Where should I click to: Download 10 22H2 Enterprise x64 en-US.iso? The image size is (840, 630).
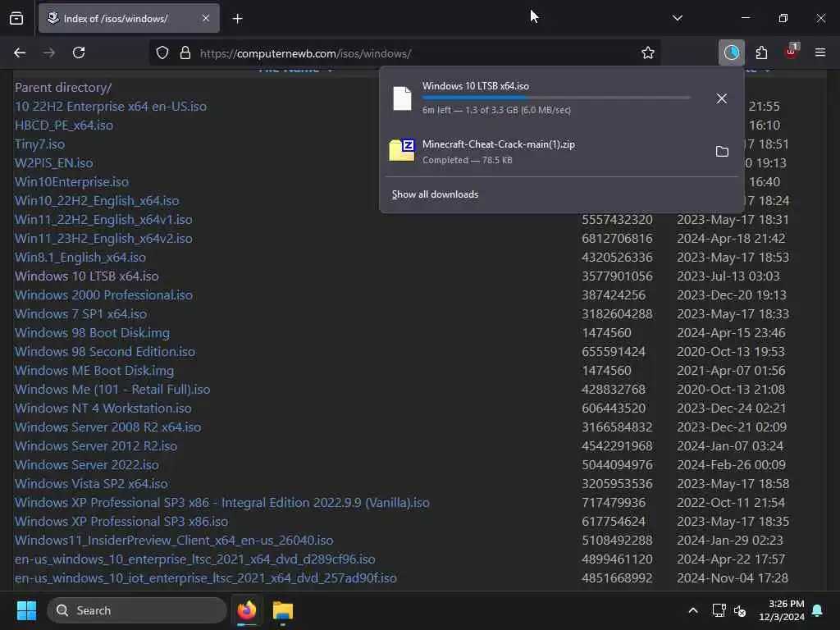pyautogui.click(x=111, y=106)
